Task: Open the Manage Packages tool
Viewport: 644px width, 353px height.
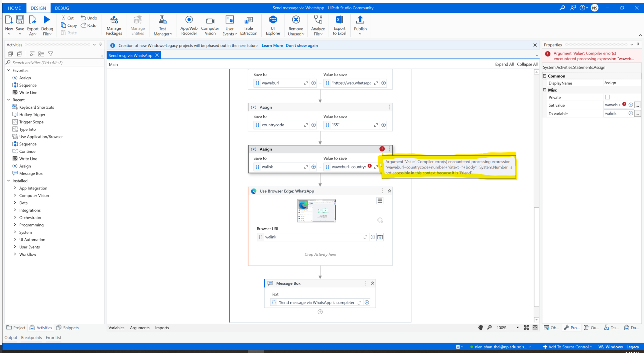Action: click(x=114, y=25)
